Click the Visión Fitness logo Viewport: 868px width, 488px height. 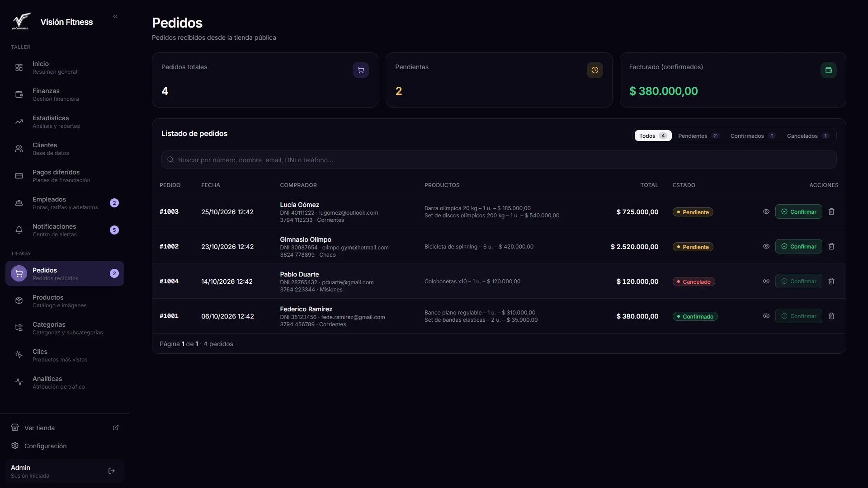pyautogui.click(x=21, y=21)
